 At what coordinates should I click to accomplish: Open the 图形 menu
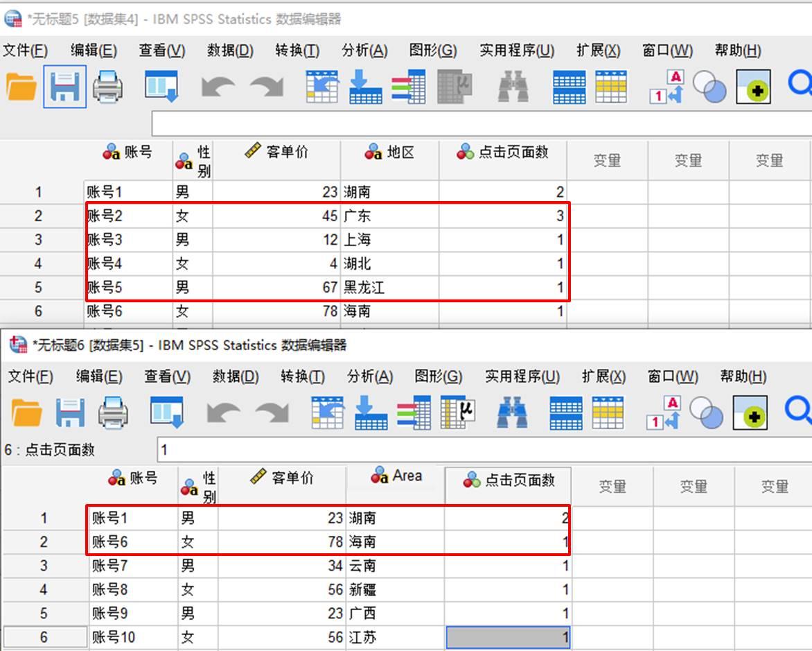pos(433,50)
